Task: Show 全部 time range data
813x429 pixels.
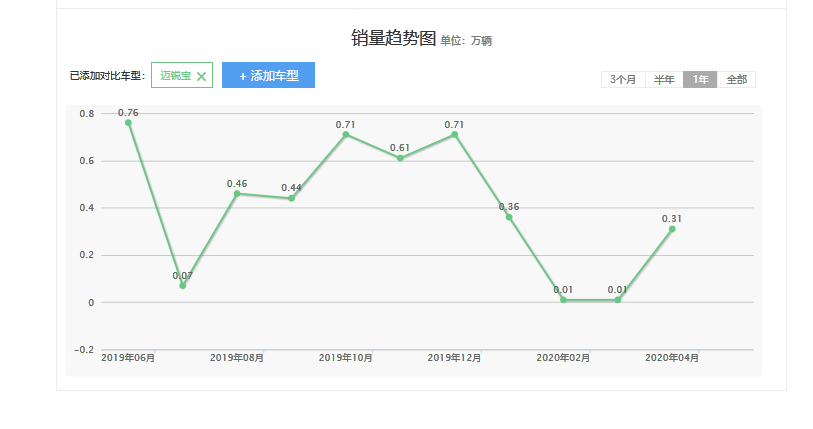Action: (x=736, y=79)
